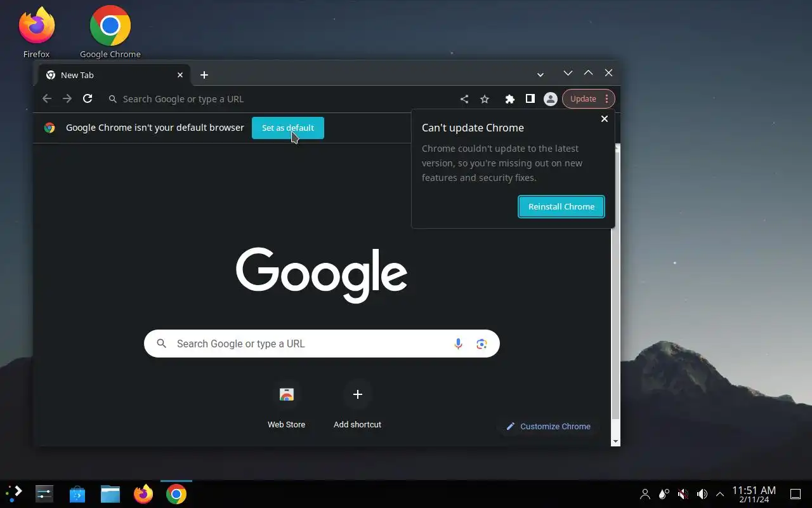The width and height of the screenshot is (812, 508).
Task: Add a new shortcut tile
Action: (x=358, y=405)
